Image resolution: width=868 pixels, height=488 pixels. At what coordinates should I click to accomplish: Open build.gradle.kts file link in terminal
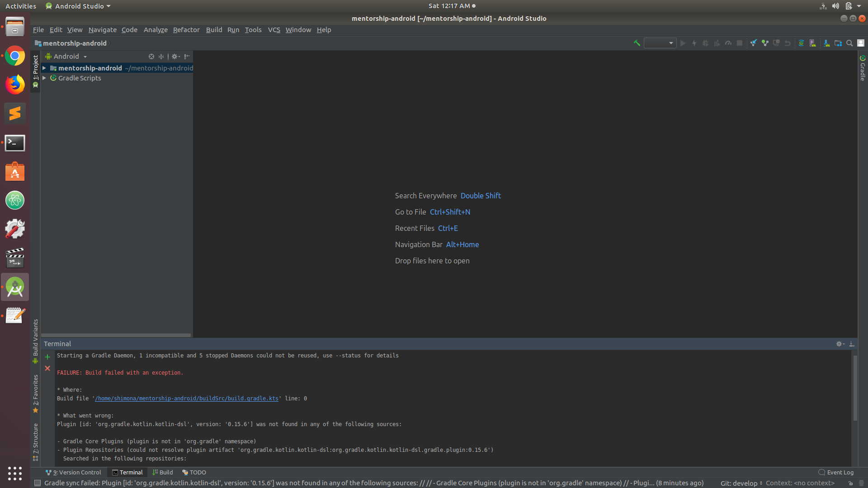point(187,399)
